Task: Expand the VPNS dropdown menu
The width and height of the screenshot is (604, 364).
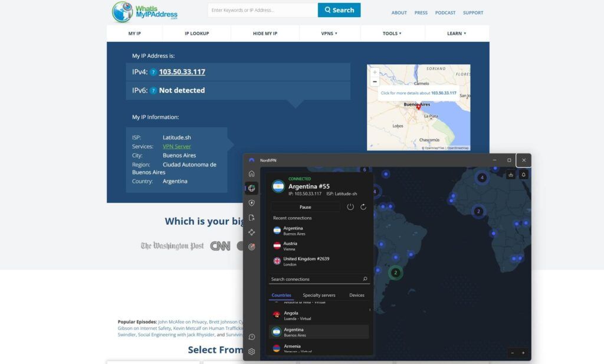Action: pos(330,34)
